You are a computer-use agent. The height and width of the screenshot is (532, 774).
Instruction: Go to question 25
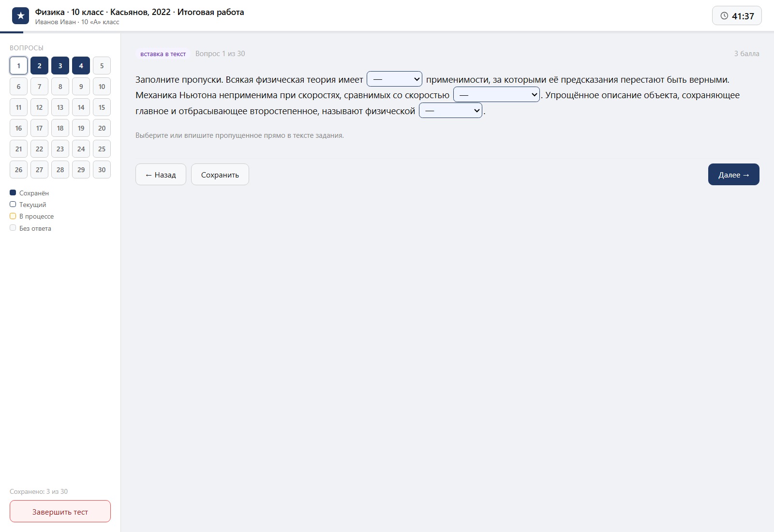(102, 149)
